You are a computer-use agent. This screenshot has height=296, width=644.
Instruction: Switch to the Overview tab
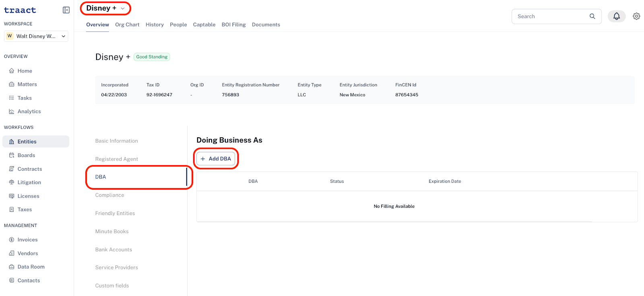click(x=97, y=25)
